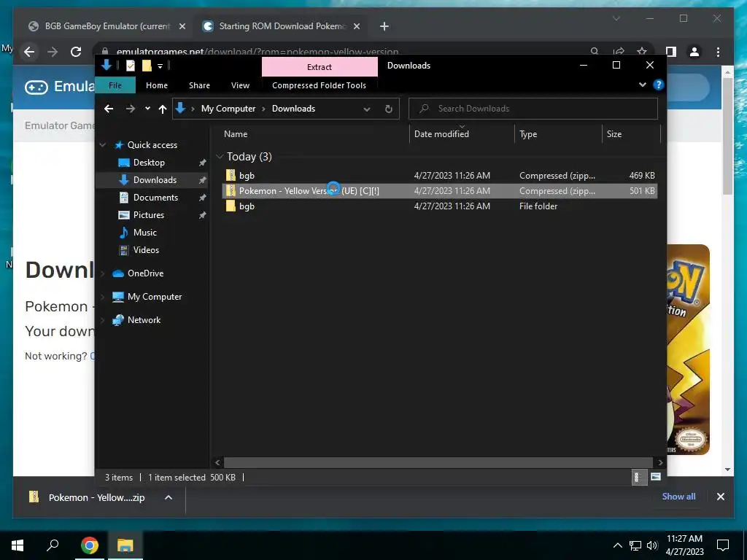Image resolution: width=747 pixels, height=560 pixels.
Task: Open recent locations dropdown arrow
Action: click(147, 109)
